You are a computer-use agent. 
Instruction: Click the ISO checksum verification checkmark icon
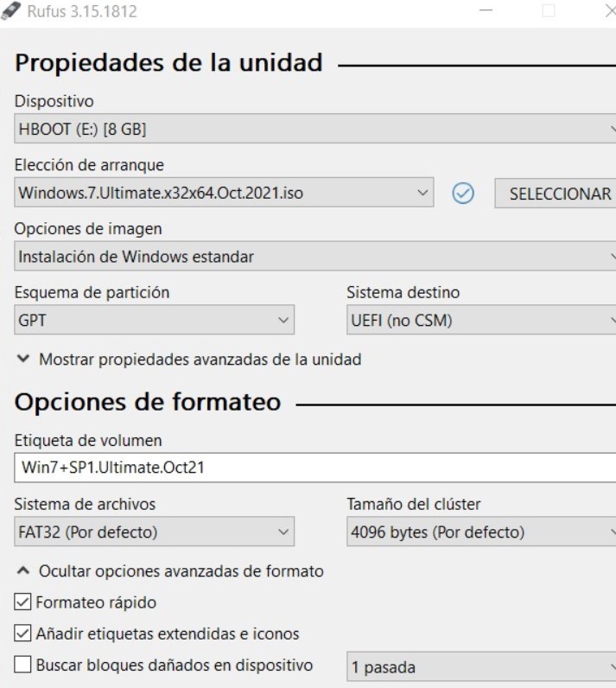pos(463,194)
